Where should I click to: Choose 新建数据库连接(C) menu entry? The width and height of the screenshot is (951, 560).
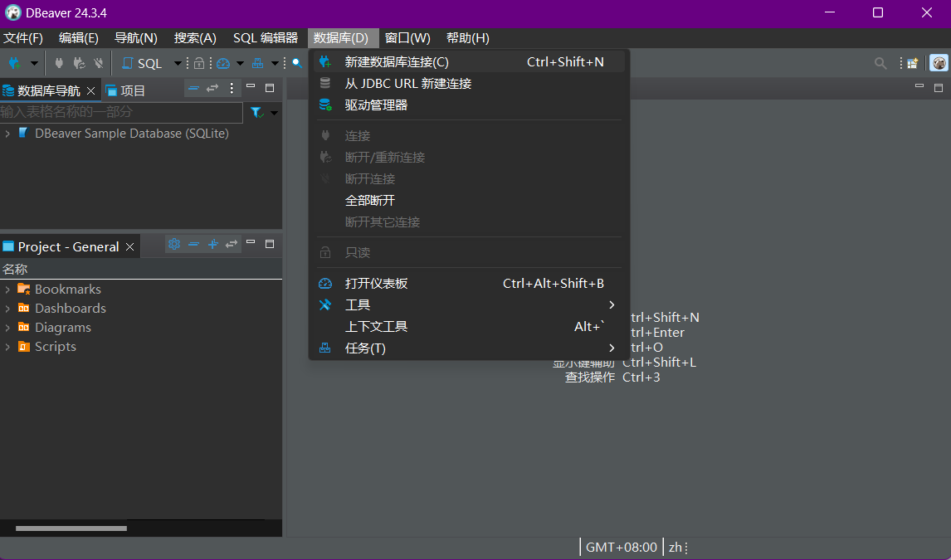pyautogui.click(x=469, y=62)
